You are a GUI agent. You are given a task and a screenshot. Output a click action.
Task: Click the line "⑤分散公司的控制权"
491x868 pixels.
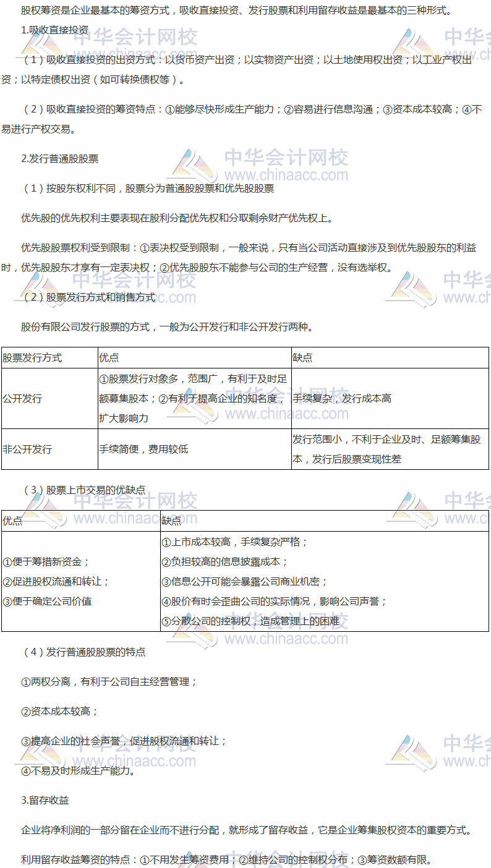click(x=250, y=621)
